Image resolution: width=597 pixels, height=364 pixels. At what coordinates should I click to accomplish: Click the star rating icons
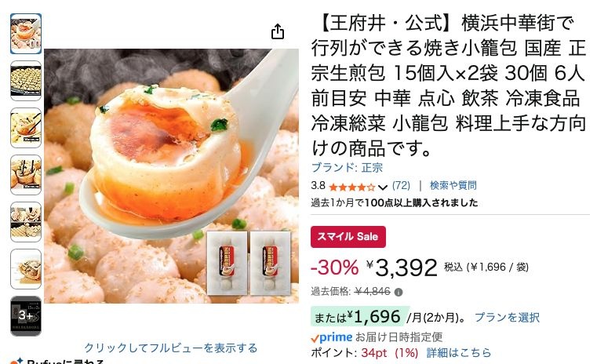[351, 187]
